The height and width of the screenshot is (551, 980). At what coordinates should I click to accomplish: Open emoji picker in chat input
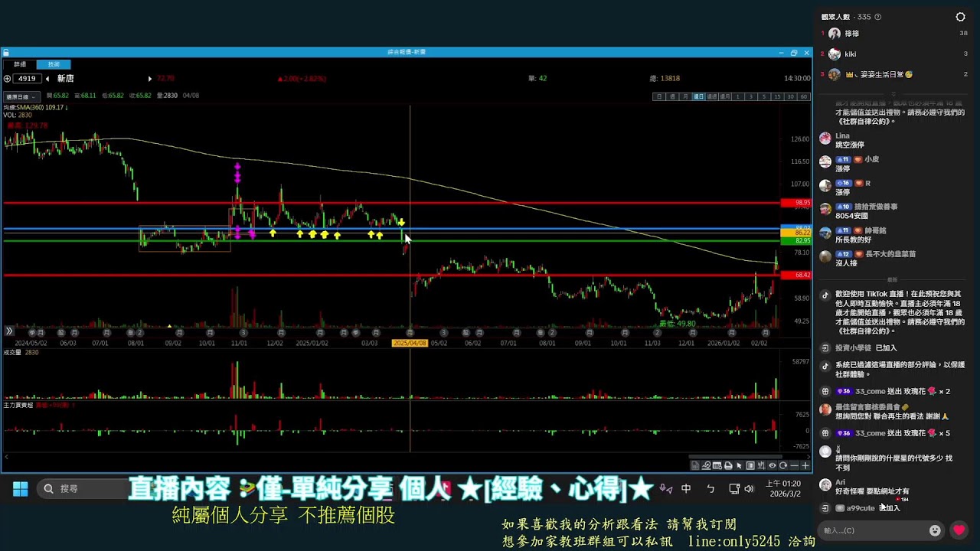(935, 530)
